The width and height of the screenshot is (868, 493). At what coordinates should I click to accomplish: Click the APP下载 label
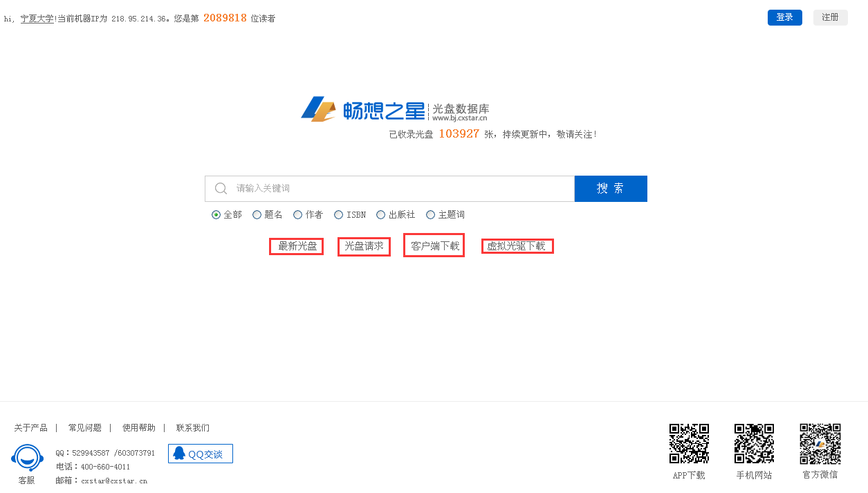point(689,475)
